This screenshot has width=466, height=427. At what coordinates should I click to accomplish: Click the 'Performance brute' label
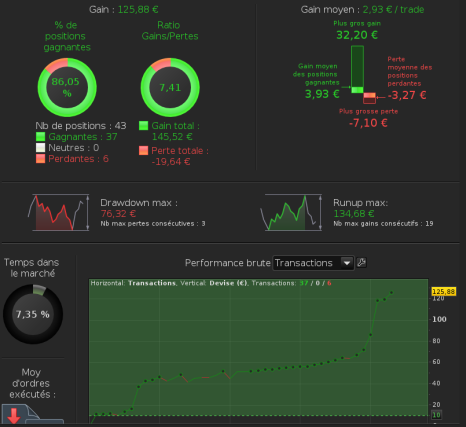(x=228, y=263)
